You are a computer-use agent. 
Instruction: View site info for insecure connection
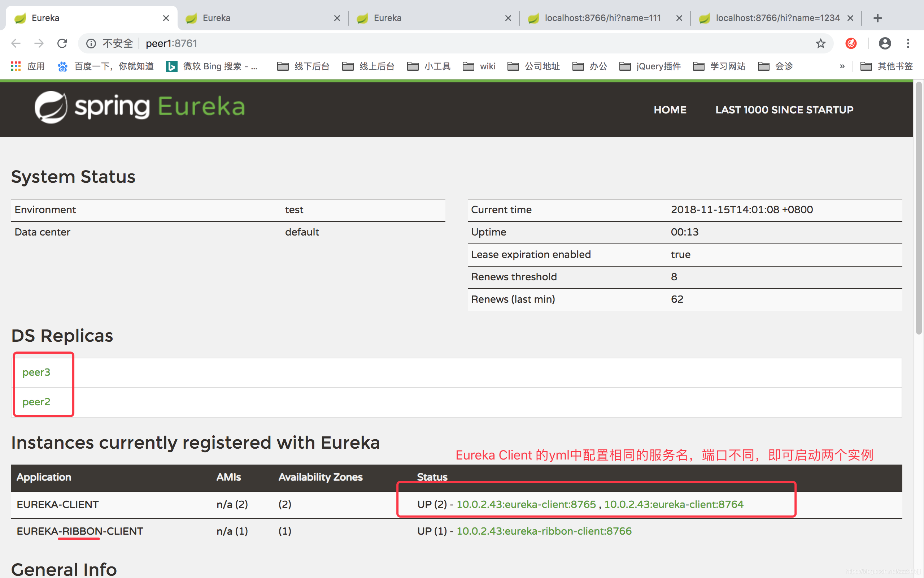[x=91, y=44]
